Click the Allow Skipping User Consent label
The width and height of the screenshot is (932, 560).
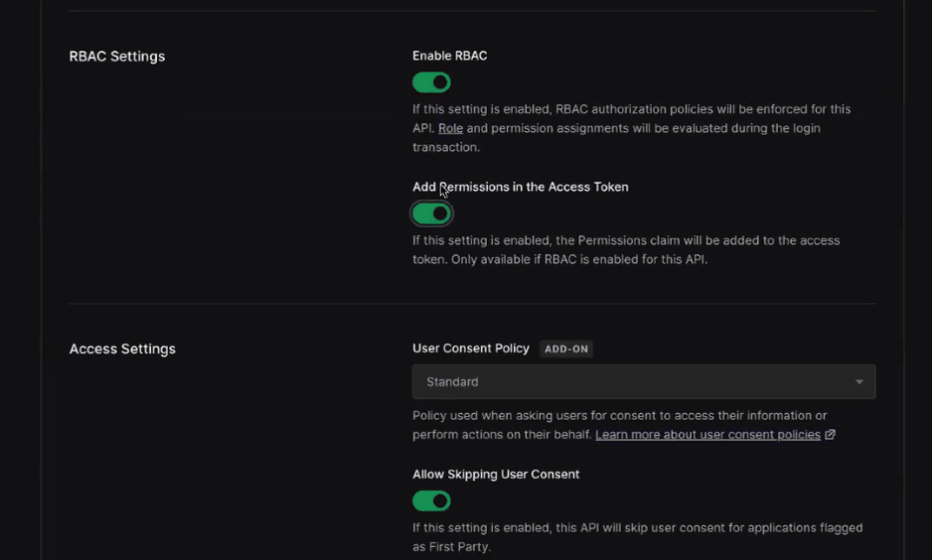pyautogui.click(x=496, y=475)
